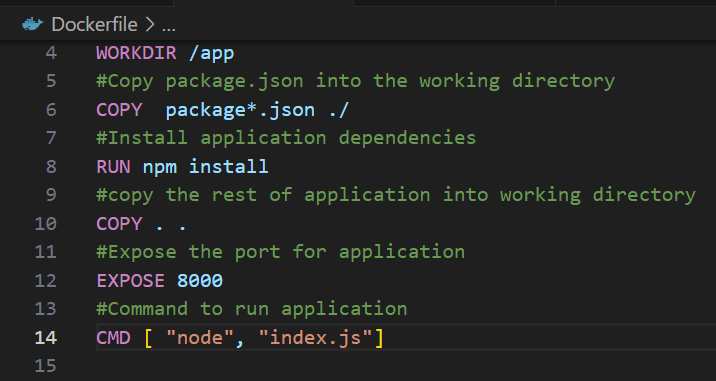Click the Docker whale icon in breadcrumb
The image size is (716, 381).
[x=32, y=24]
